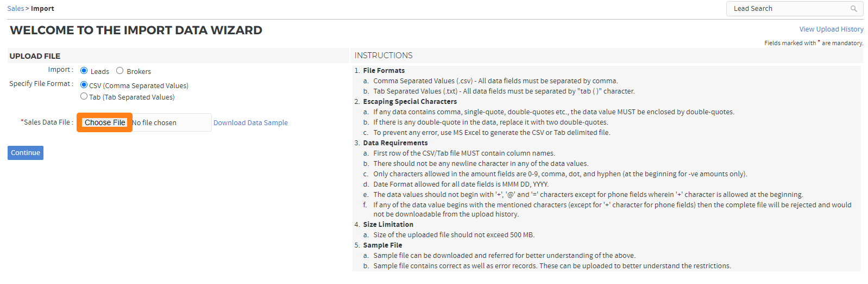Click the Data Requirements heading
868x284 pixels.
point(395,143)
